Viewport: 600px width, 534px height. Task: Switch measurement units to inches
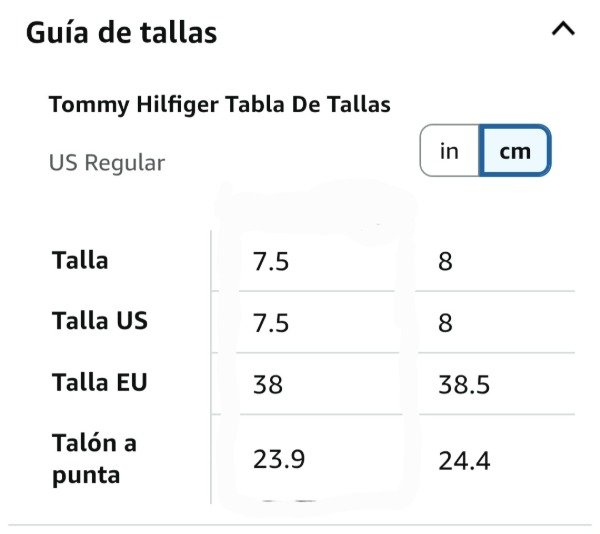pyautogui.click(x=450, y=151)
